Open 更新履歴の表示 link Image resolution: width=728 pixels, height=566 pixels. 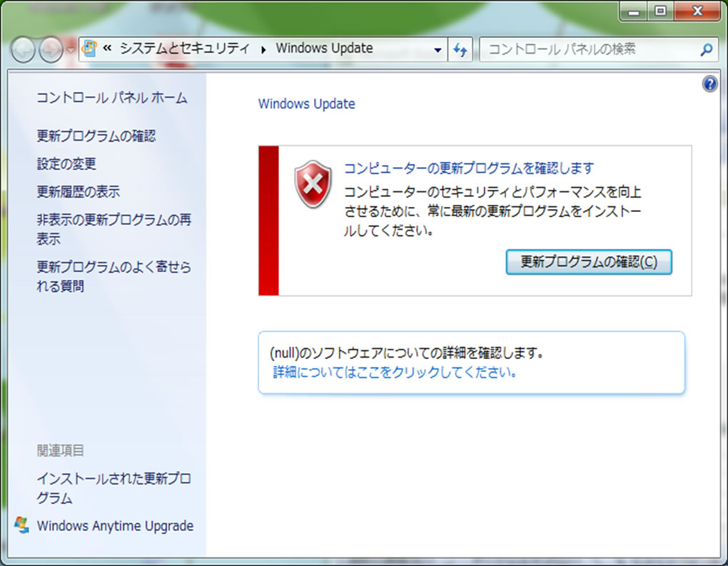click(79, 192)
